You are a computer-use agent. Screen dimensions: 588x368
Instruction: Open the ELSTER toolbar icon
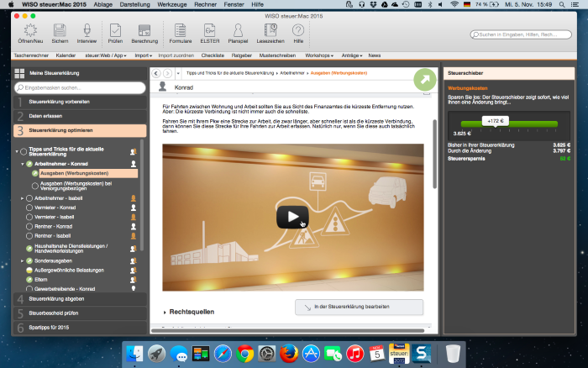click(x=210, y=34)
